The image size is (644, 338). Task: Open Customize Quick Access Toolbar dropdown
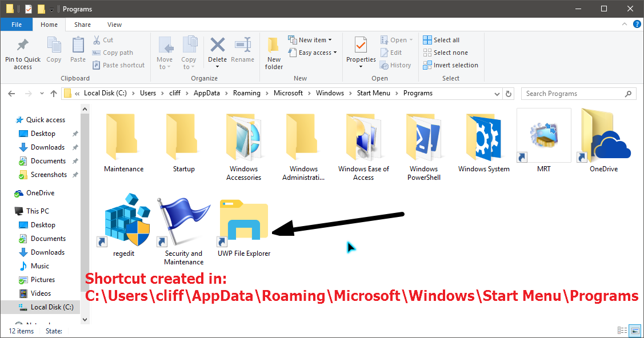point(52,9)
